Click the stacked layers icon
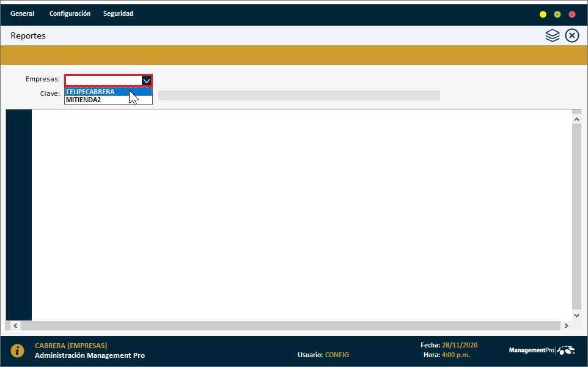The image size is (588, 367). pyautogui.click(x=553, y=35)
